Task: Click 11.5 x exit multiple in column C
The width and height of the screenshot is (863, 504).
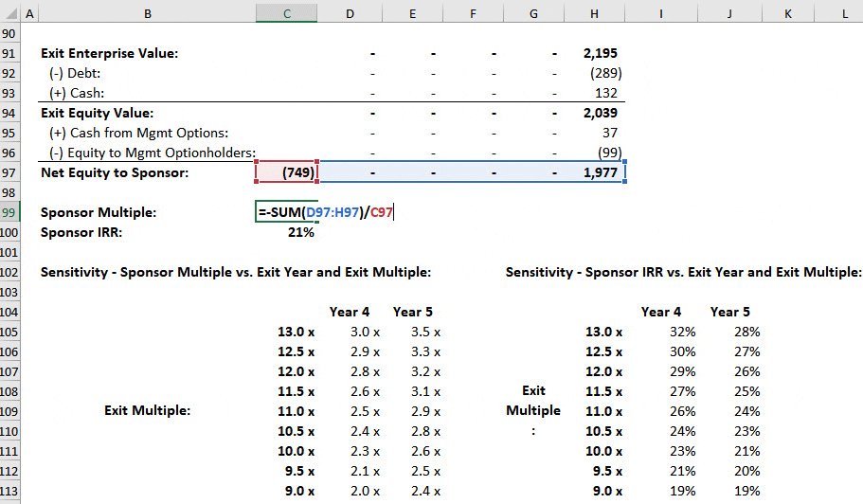Action: point(297,391)
